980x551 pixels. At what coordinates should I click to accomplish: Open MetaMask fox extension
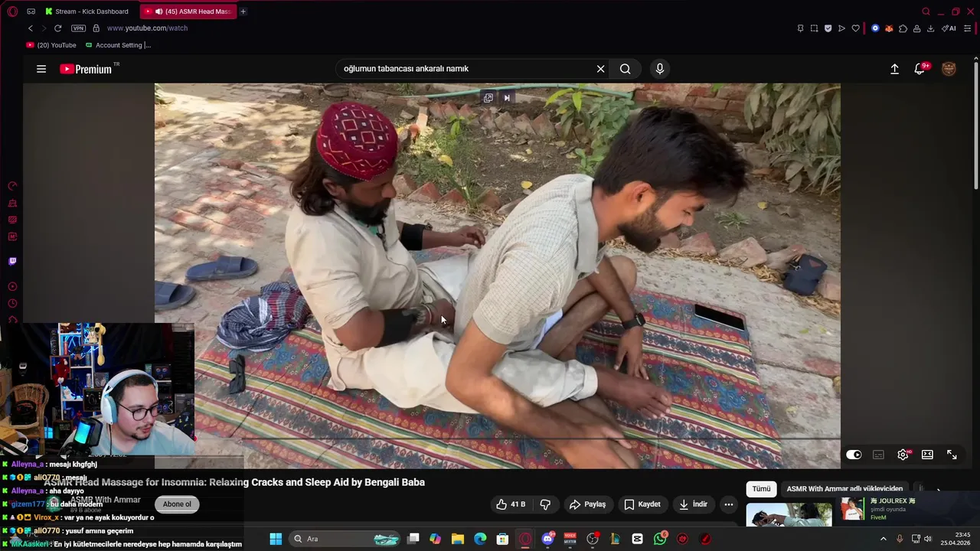(889, 28)
